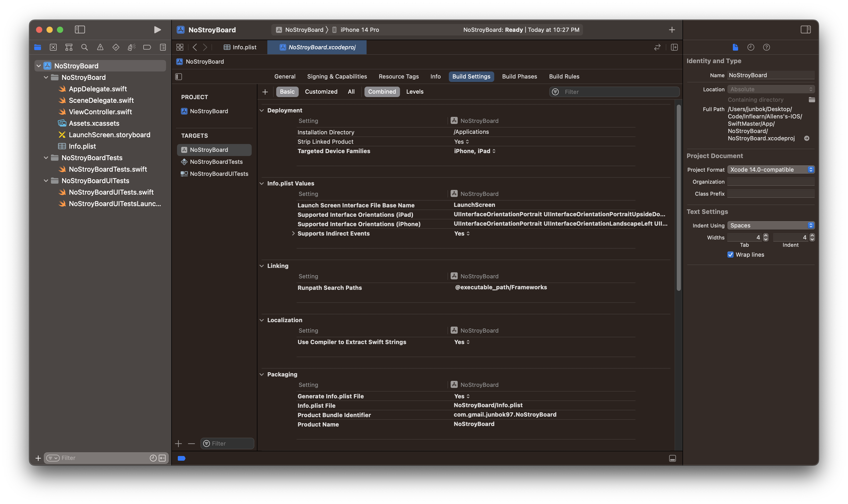Collapse the Deployment settings section
The height and width of the screenshot is (504, 848).
(262, 110)
